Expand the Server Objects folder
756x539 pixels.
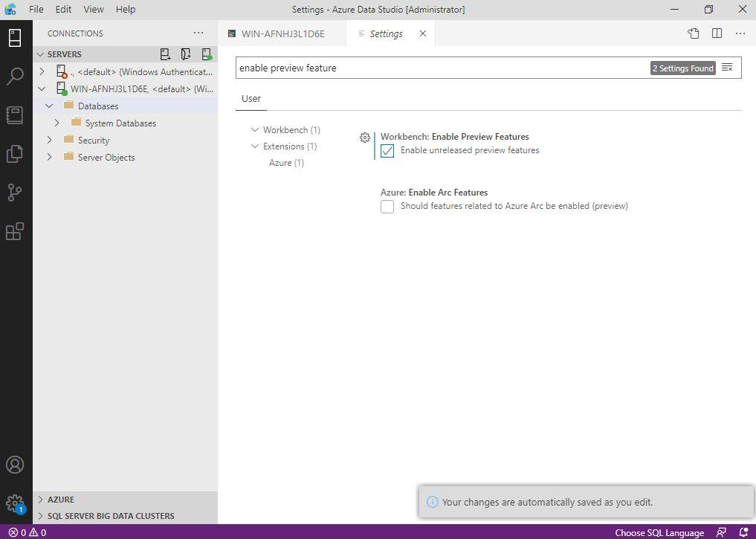pos(49,157)
